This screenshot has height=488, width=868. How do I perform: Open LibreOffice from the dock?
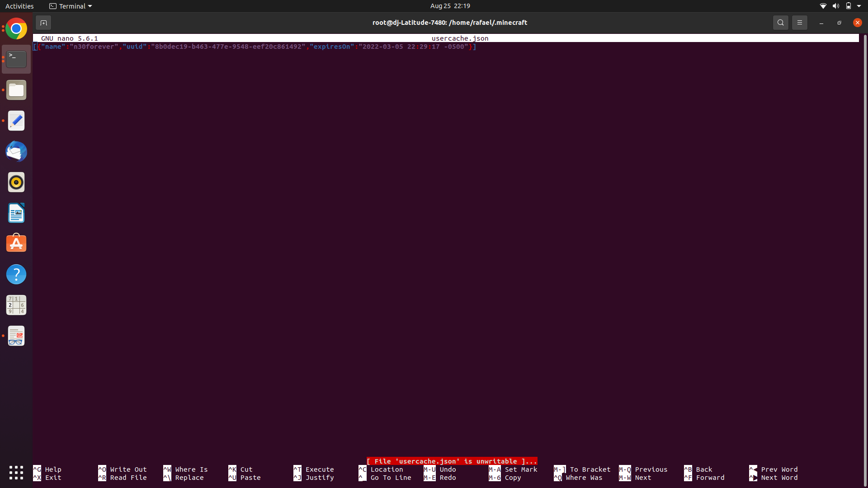[16, 213]
